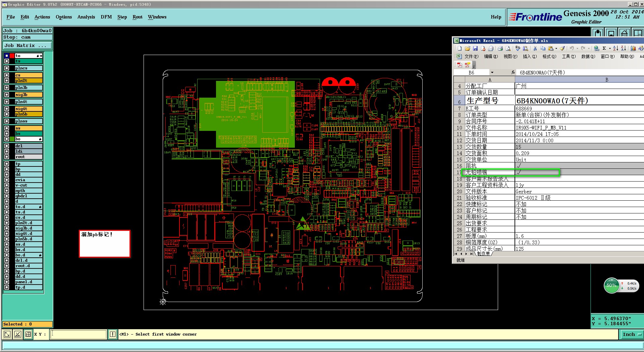Click Excel's Sort Ascending icon

coord(615,49)
